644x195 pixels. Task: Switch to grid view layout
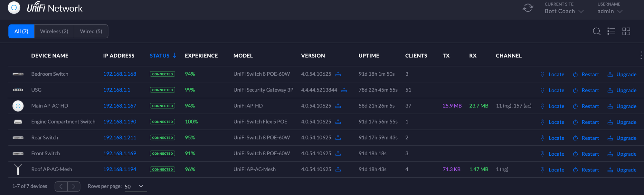click(x=626, y=31)
